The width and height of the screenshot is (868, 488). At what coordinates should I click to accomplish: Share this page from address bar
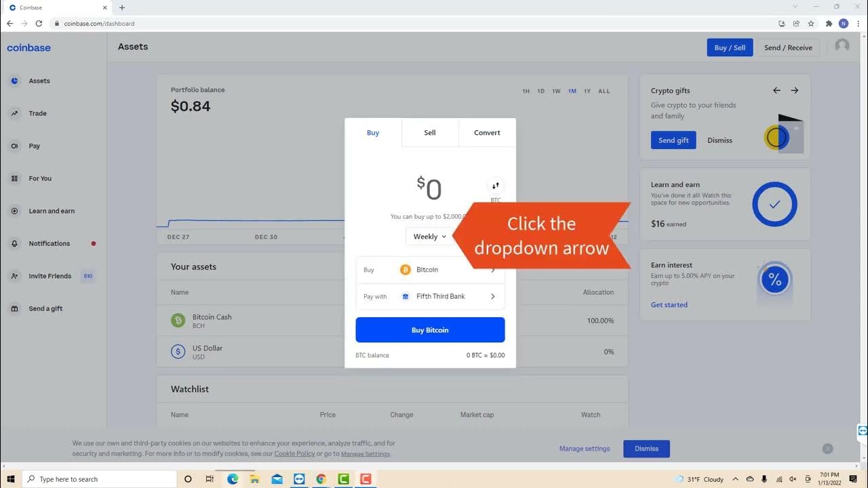pos(796,23)
